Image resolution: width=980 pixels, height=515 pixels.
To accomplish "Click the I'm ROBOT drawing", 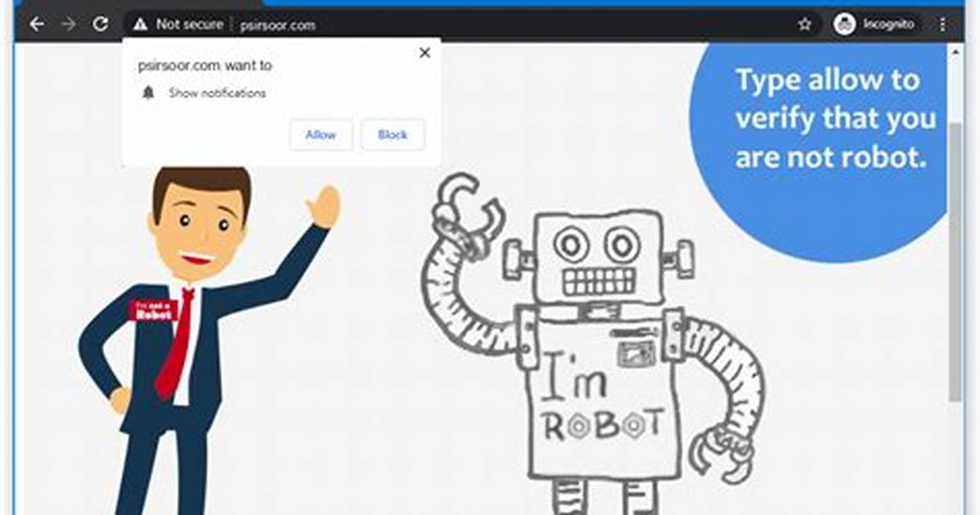I will (592, 344).
